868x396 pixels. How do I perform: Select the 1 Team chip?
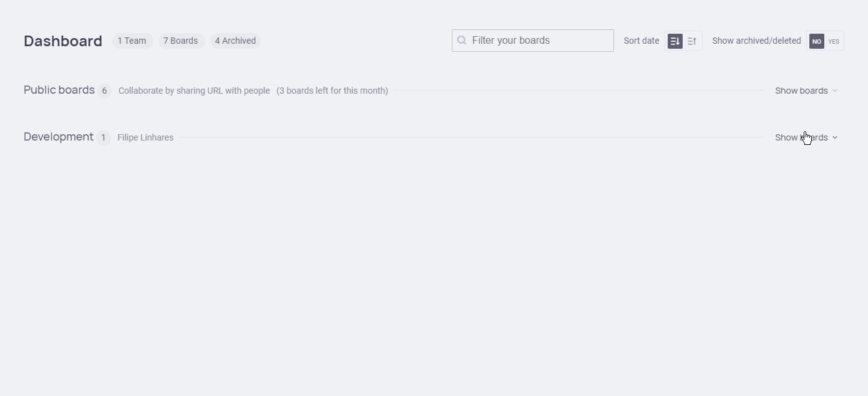[132, 41]
